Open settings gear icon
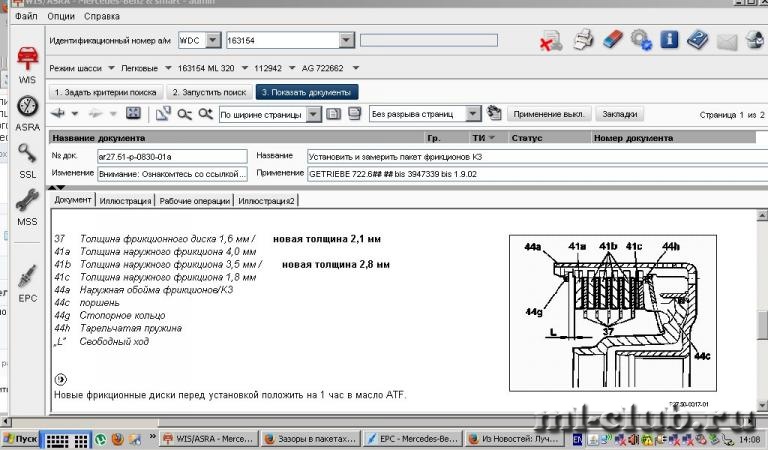Screen dimensions: 768x450 641,40
